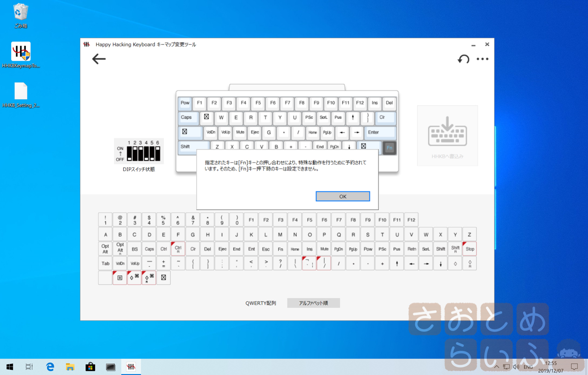The height and width of the screenshot is (375, 588).
Task: Select Ejec key on the keyboard layout
Action: (x=254, y=133)
